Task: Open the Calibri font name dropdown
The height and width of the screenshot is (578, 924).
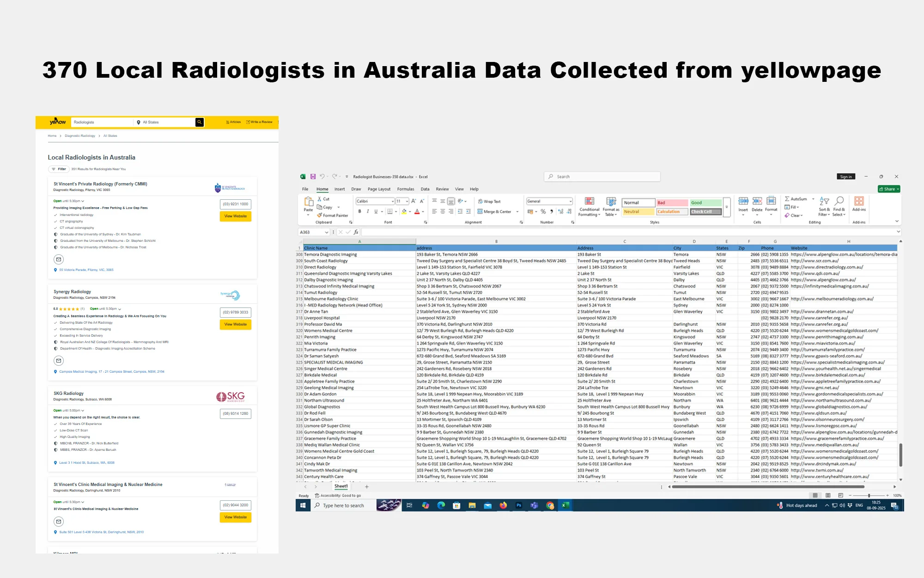Action: [x=393, y=202]
